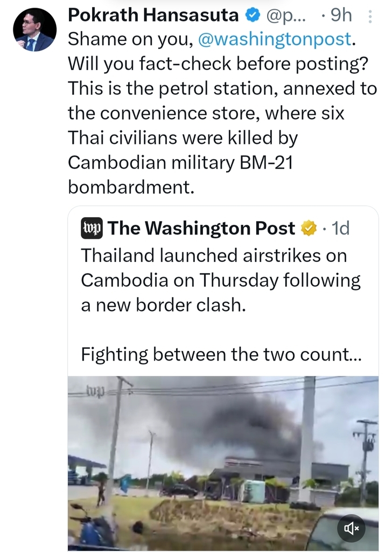Screen dimensions: 392x552
Task: Click the Pokrath Hansasuta display name
Action: [x=154, y=16]
